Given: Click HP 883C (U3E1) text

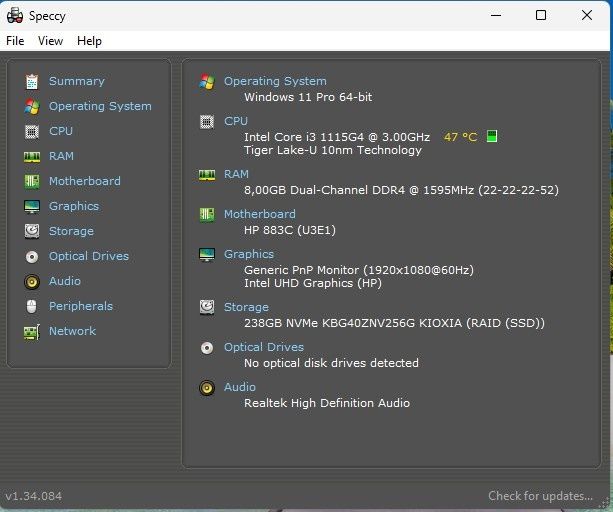Looking at the screenshot, I should [x=290, y=230].
